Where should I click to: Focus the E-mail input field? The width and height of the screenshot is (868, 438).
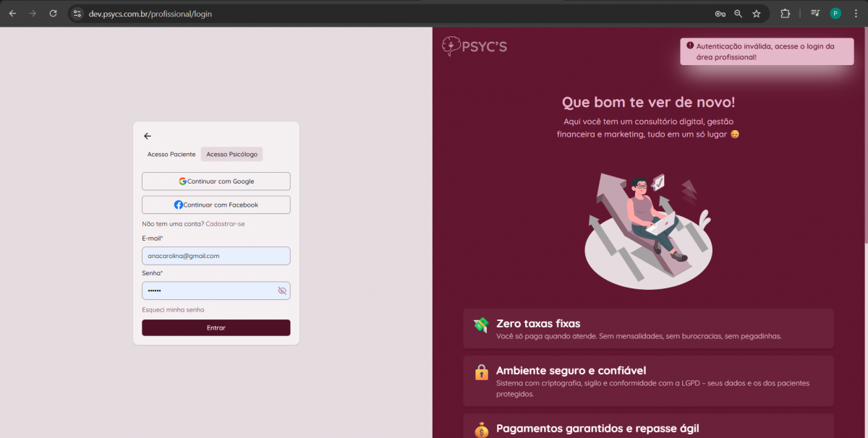point(216,256)
